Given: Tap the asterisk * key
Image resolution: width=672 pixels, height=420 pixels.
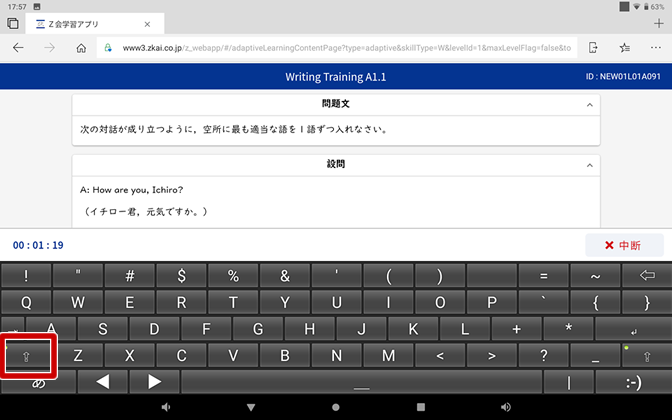Looking at the screenshot, I should click(x=568, y=329).
